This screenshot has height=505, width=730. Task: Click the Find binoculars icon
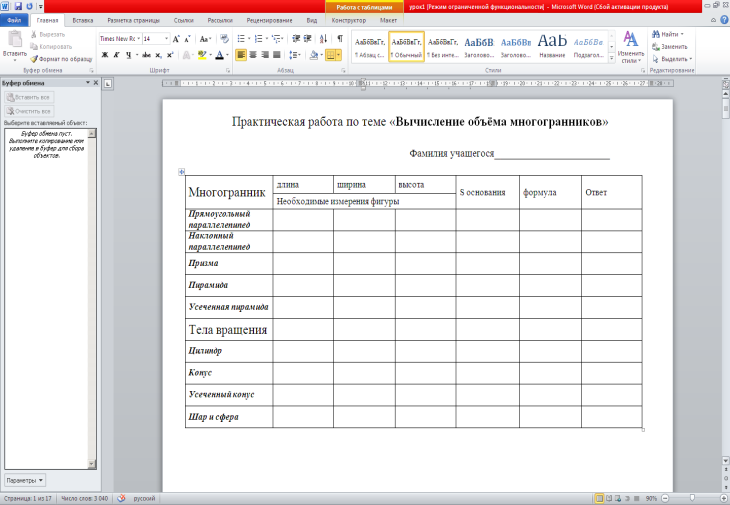[x=655, y=34]
